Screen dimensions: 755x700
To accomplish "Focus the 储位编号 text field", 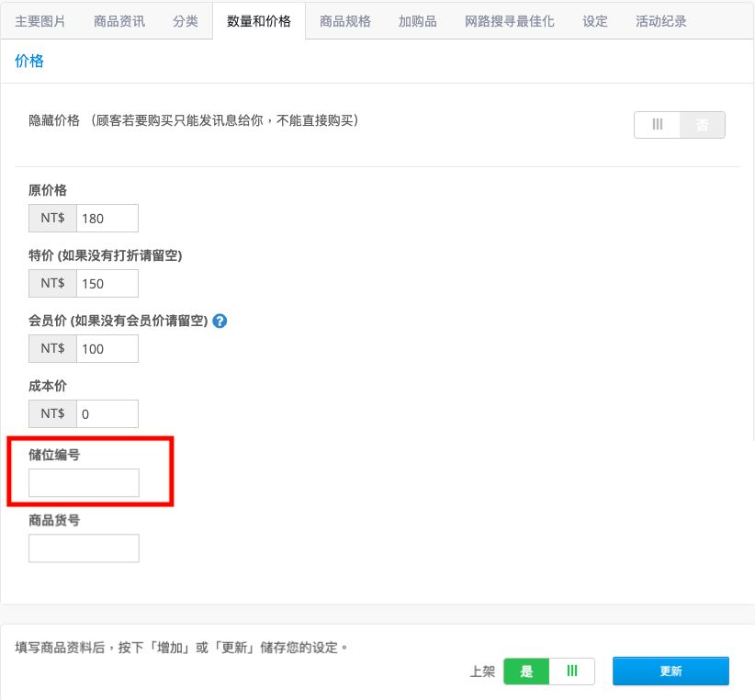I will [84, 482].
